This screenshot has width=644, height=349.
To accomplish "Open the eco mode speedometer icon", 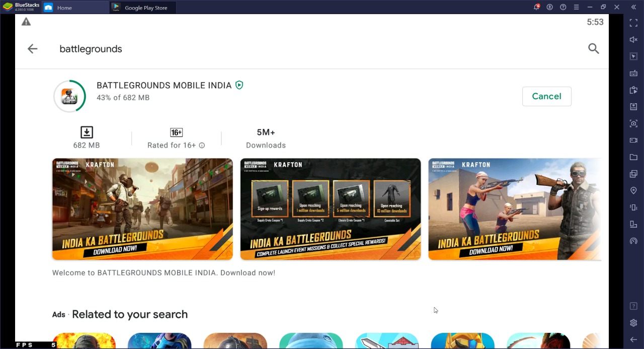I will [x=633, y=241].
